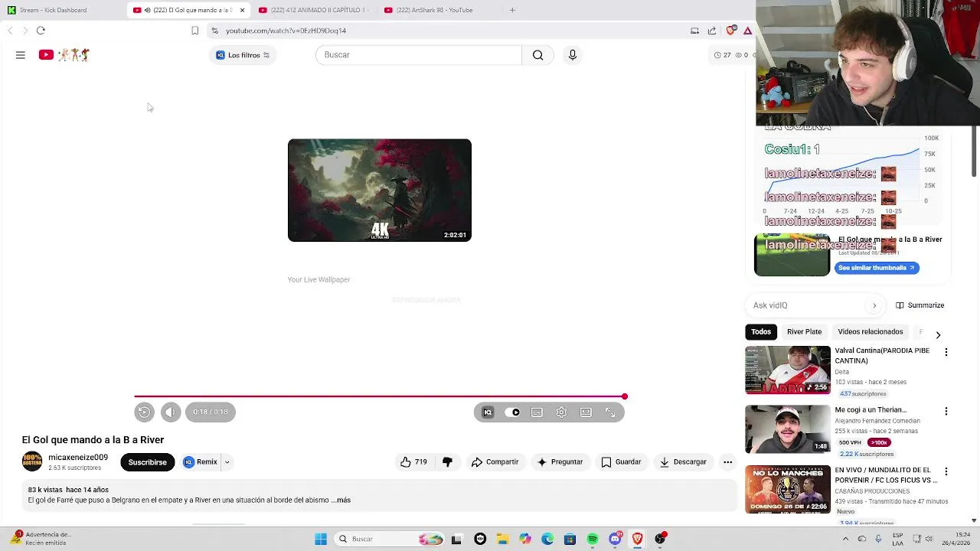
Task: Click See similar thumbnails button
Action: (877, 268)
